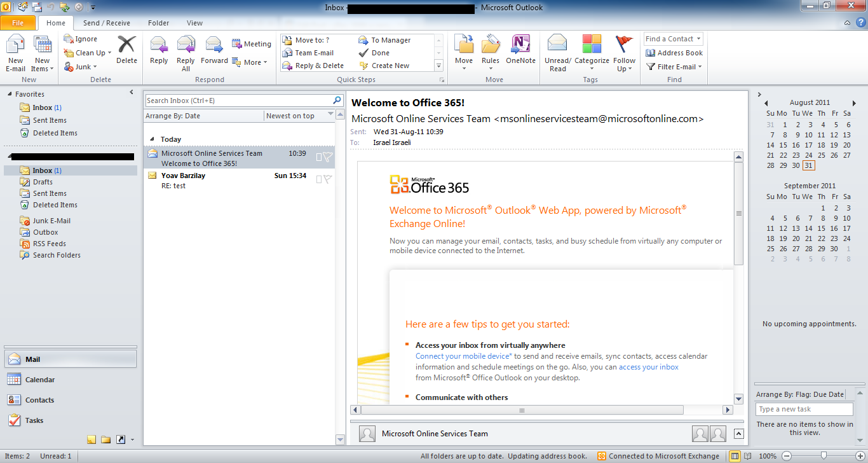This screenshot has width=868, height=463.
Task: Open Search Folders
Action: pyautogui.click(x=57, y=255)
